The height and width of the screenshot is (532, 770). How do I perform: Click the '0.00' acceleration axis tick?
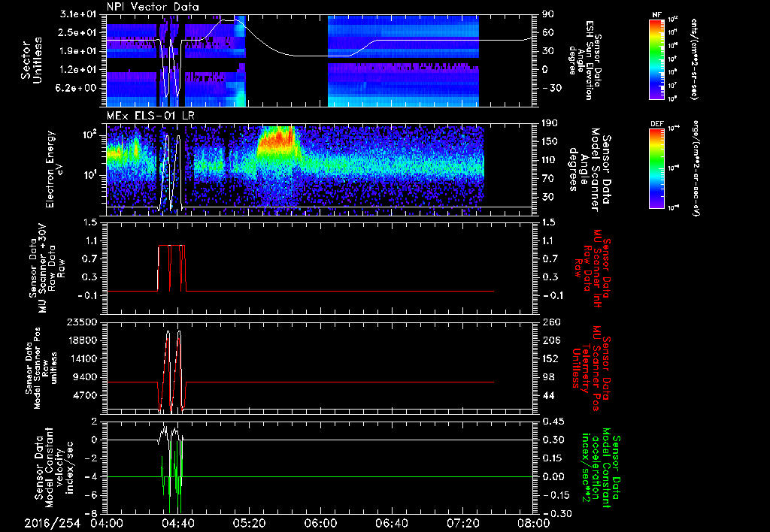(x=553, y=476)
